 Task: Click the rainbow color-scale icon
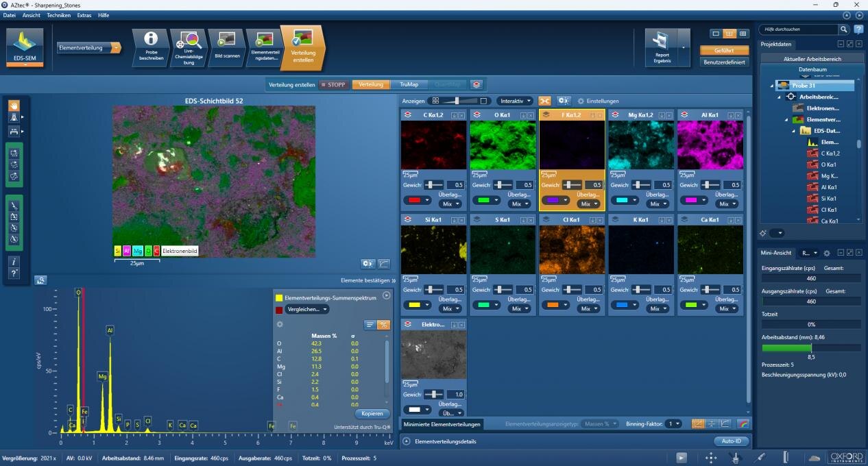743,424
